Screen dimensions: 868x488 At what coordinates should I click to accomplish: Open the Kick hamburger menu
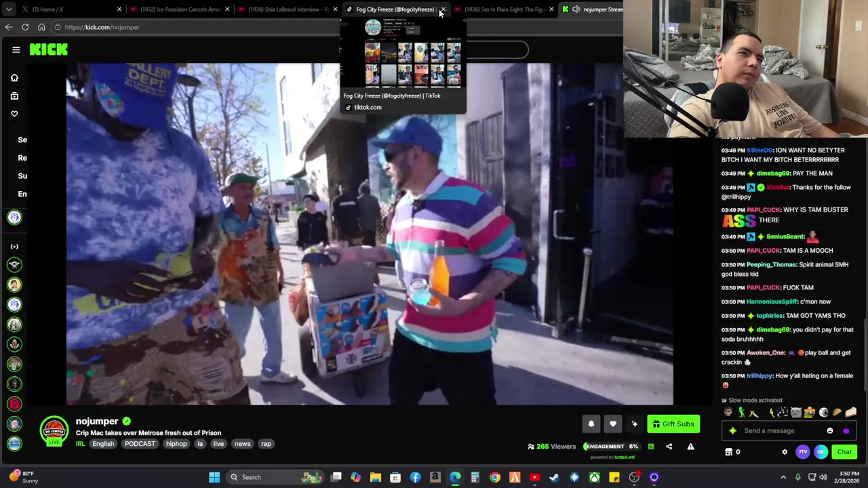point(16,49)
